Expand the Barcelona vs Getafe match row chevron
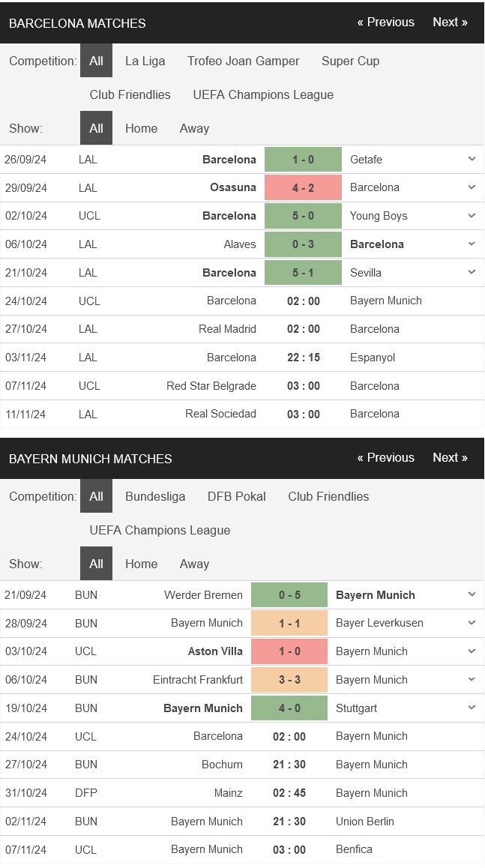 [x=472, y=160]
